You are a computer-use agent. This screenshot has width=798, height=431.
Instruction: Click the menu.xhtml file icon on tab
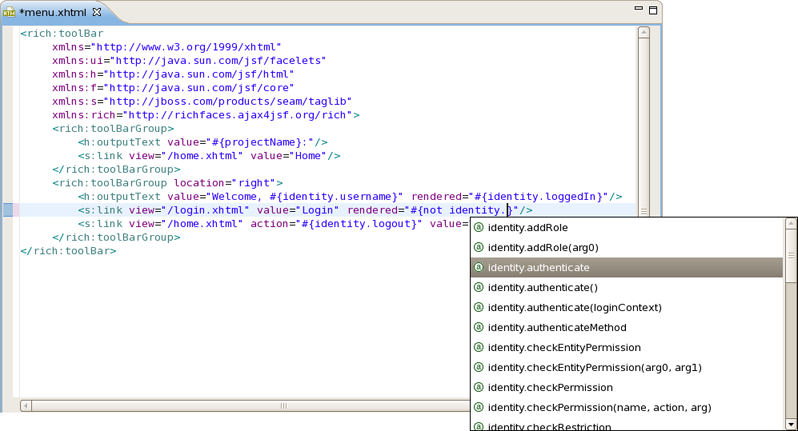(9, 12)
